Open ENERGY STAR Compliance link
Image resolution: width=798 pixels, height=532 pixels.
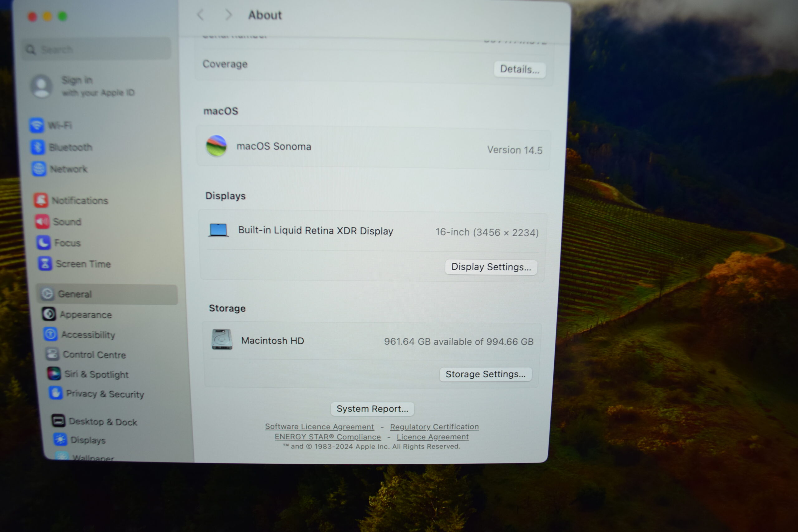click(328, 437)
